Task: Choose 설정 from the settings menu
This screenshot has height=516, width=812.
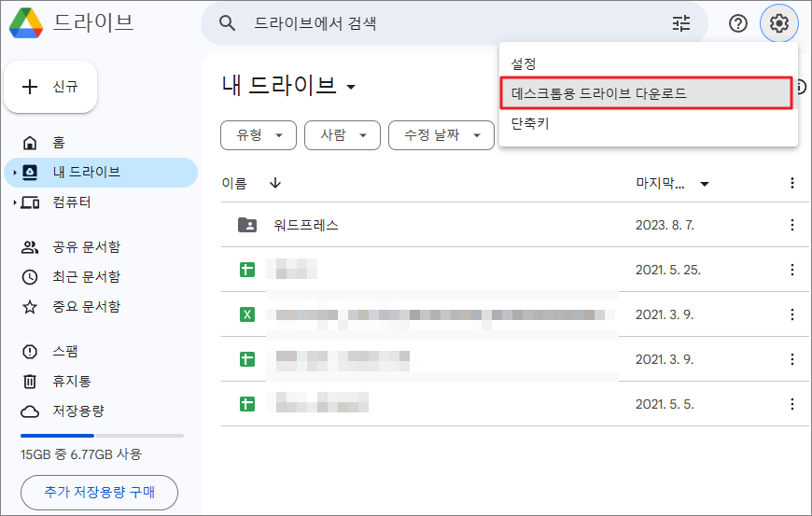Action: (x=525, y=63)
